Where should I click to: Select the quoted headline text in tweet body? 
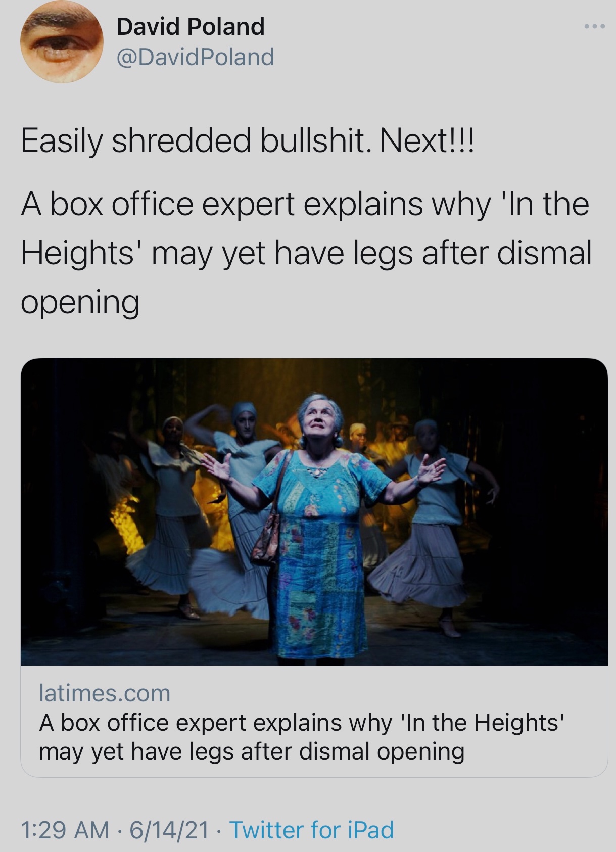(x=306, y=253)
